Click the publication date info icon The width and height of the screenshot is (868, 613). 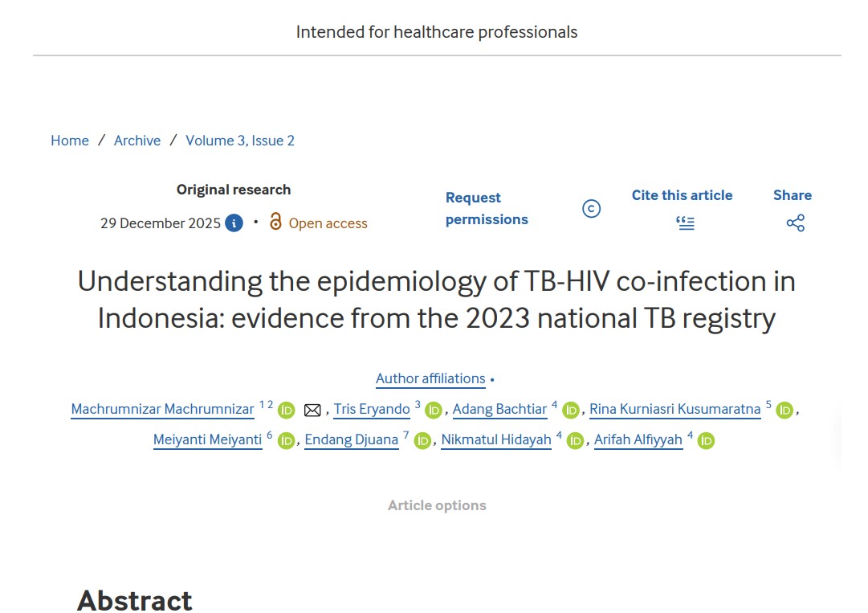(x=234, y=223)
